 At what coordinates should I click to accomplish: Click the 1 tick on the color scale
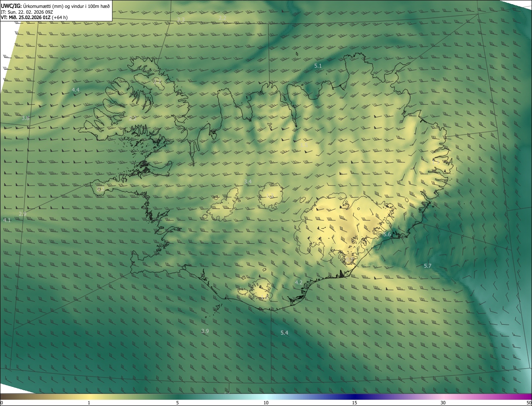89,403
